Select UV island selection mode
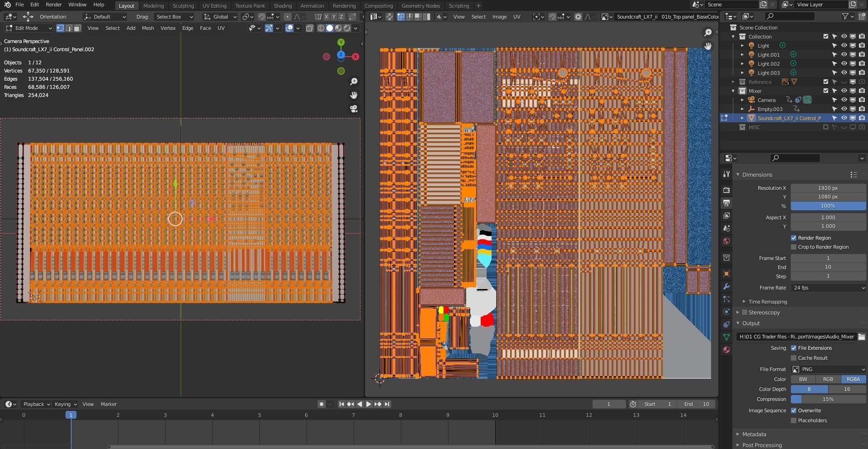 [426, 17]
